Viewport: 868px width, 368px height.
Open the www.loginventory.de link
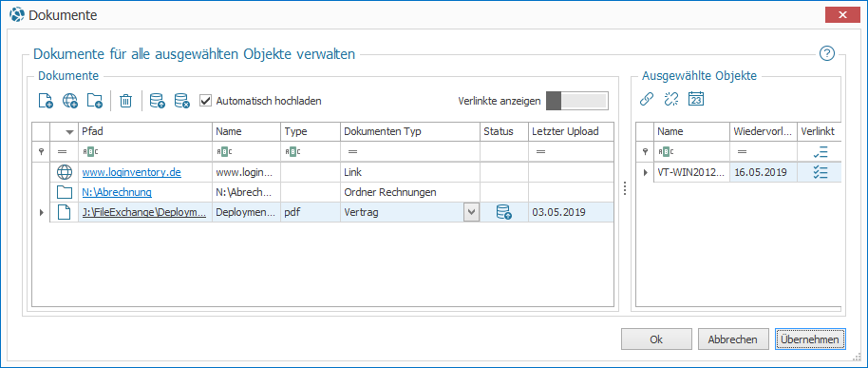coord(132,172)
